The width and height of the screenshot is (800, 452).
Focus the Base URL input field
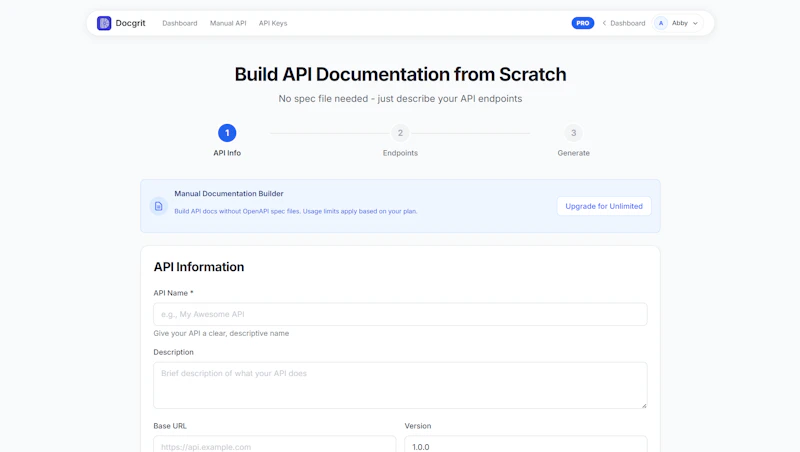[274, 444]
